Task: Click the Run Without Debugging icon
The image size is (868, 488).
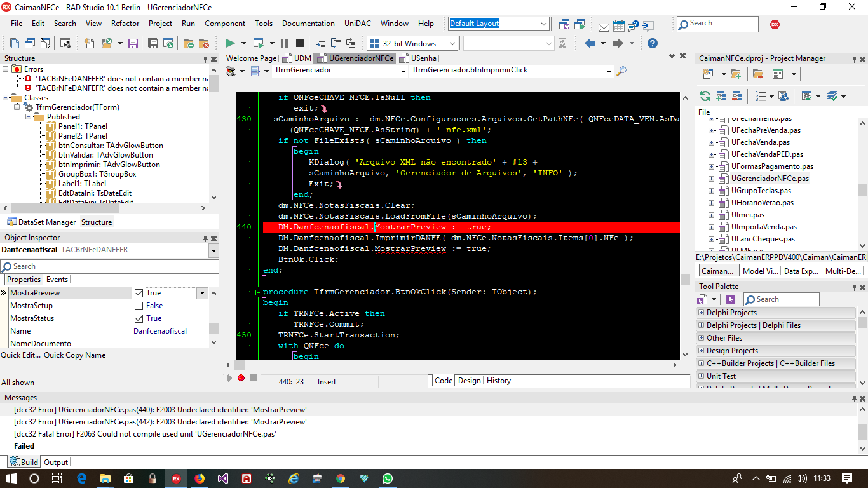Action: pyautogui.click(x=257, y=43)
